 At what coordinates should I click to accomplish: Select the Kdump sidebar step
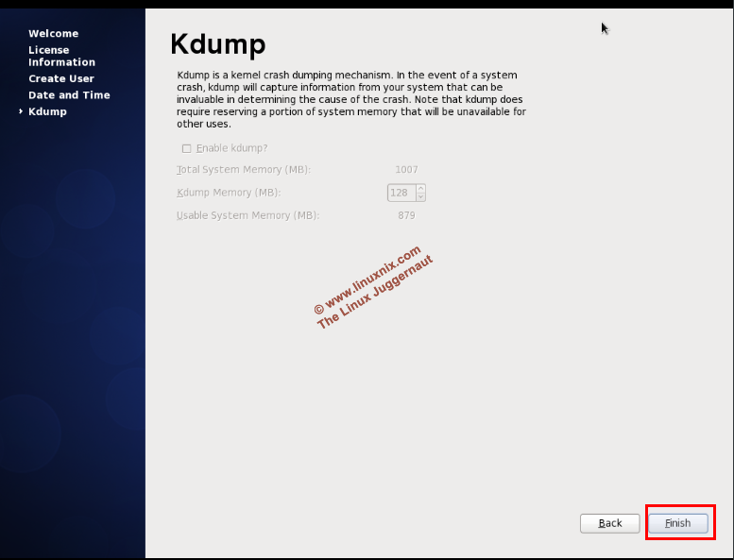click(47, 111)
